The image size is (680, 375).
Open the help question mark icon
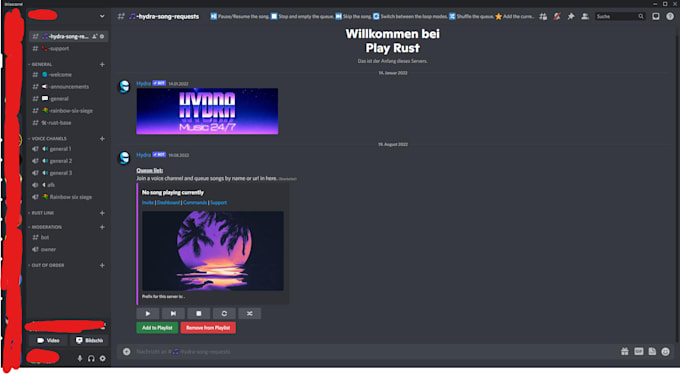pos(670,16)
